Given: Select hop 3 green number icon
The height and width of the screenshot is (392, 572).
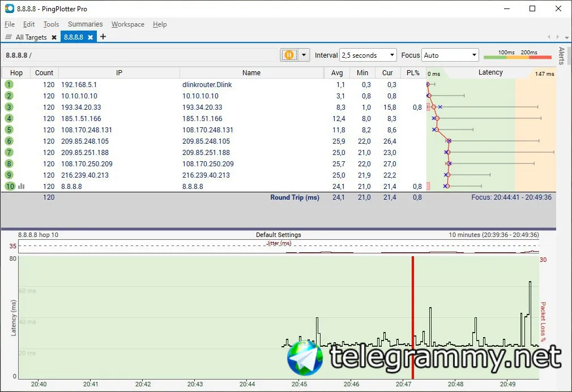Looking at the screenshot, I should point(9,107).
